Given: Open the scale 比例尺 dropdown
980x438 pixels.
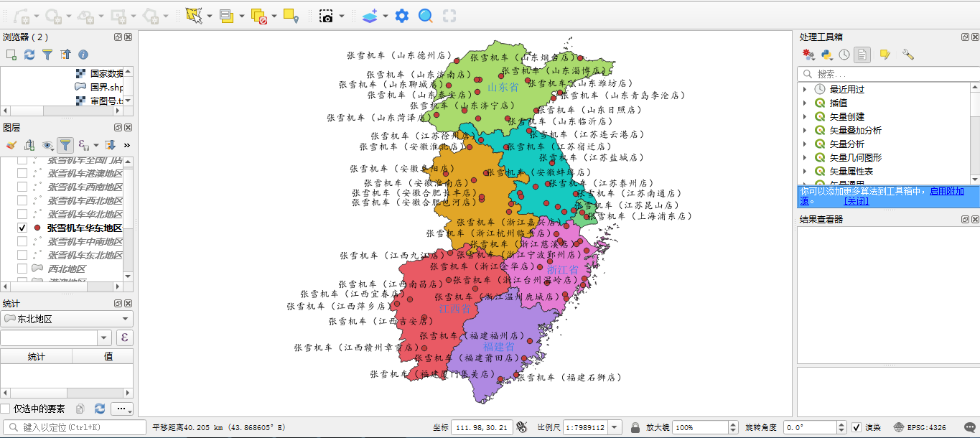Looking at the screenshot, I should tap(615, 427).
